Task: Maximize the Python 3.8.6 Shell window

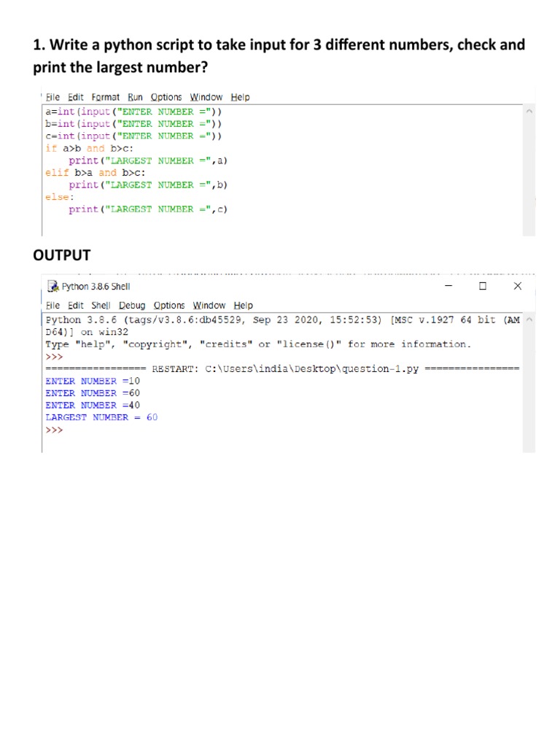Action: click(x=483, y=286)
